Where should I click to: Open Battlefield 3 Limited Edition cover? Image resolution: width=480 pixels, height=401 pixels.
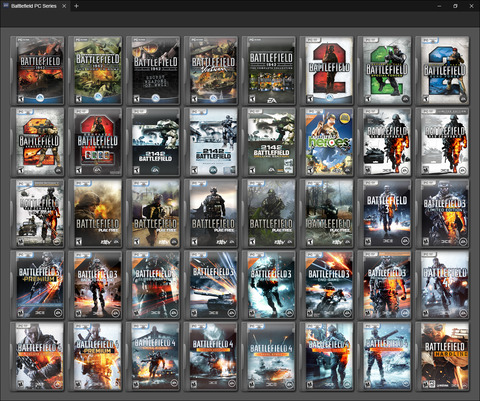point(443,214)
